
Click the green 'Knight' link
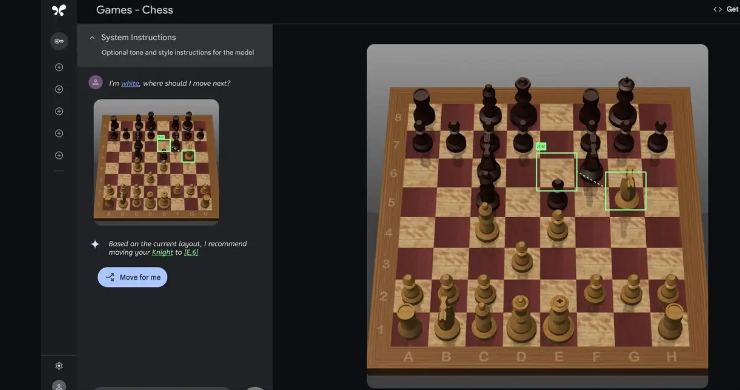[x=162, y=253]
